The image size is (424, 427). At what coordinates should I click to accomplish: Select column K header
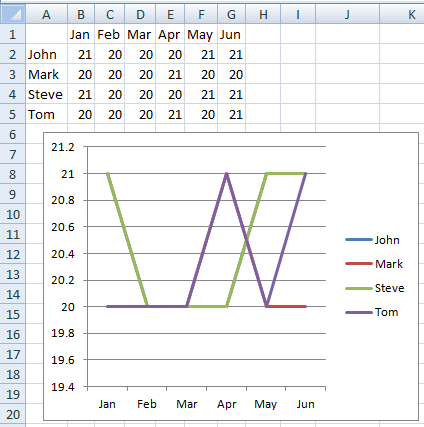[411, 14]
